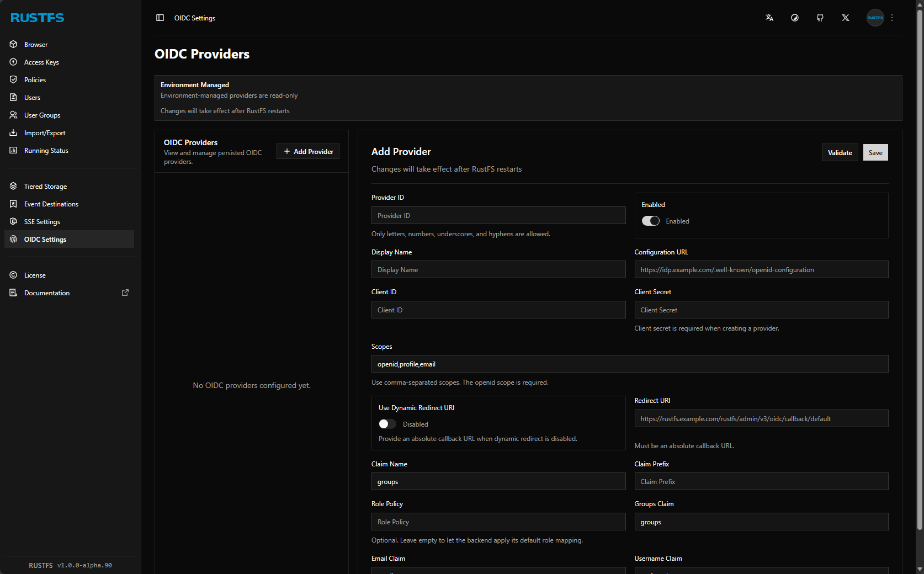Click the Validate button
Image resolution: width=924 pixels, height=574 pixels.
coord(840,153)
